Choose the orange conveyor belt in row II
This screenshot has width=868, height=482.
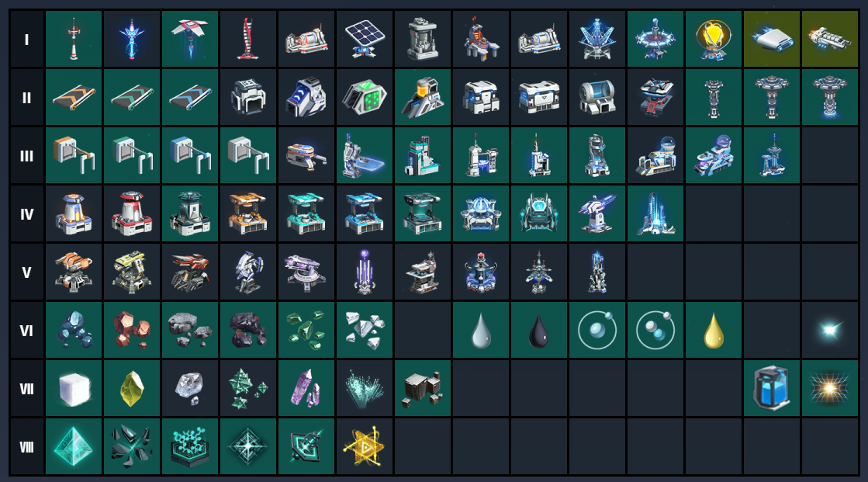(74, 98)
